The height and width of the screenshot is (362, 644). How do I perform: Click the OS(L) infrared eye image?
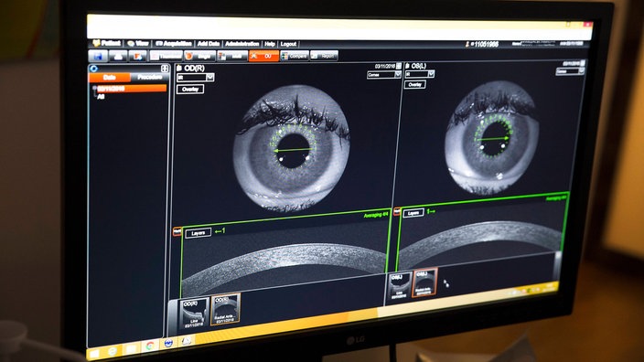[x=492, y=137]
